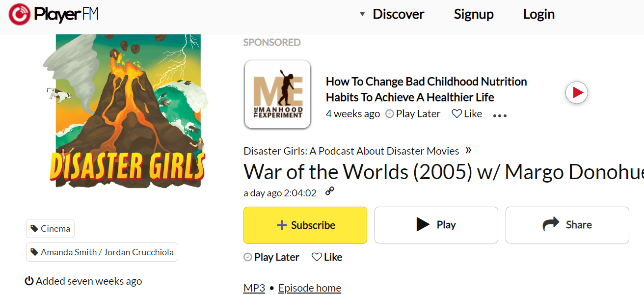Copy the episode permalink chain icon
644x295 pixels.
point(330,191)
